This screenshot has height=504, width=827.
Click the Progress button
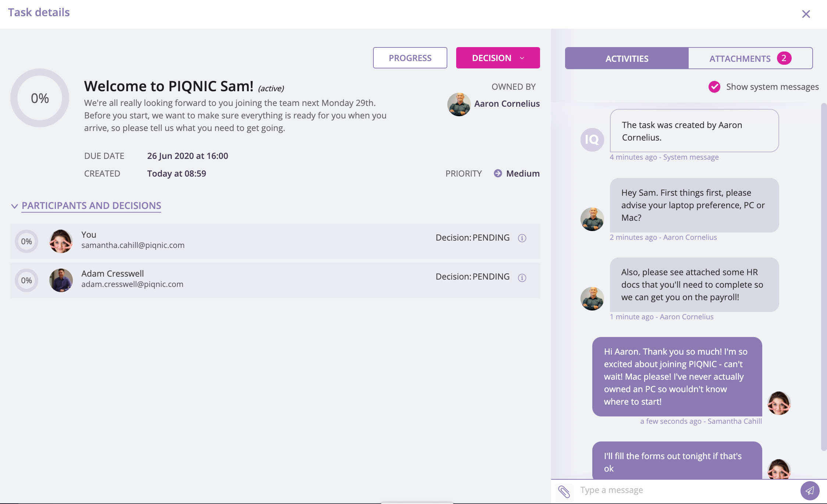(x=410, y=58)
